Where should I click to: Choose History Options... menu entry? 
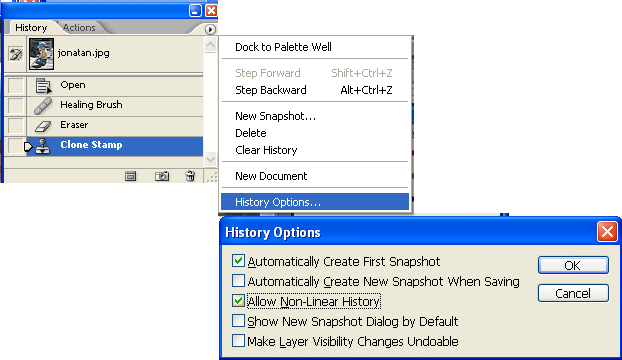click(315, 202)
